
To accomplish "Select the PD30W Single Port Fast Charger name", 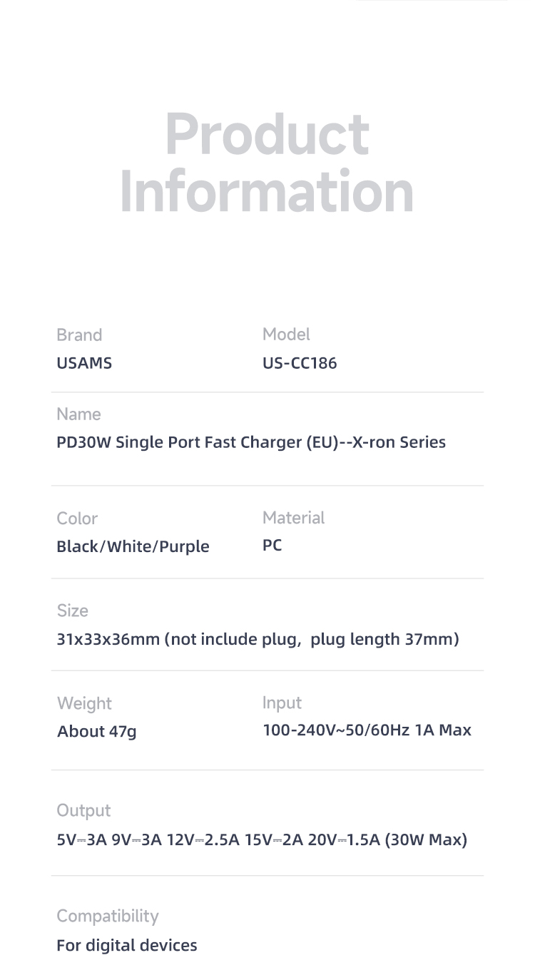I will click(x=251, y=442).
